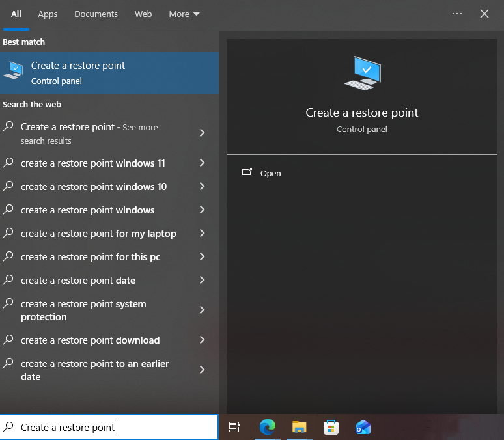Expand arrow for 'to an earlier date' suggestion

click(x=202, y=370)
